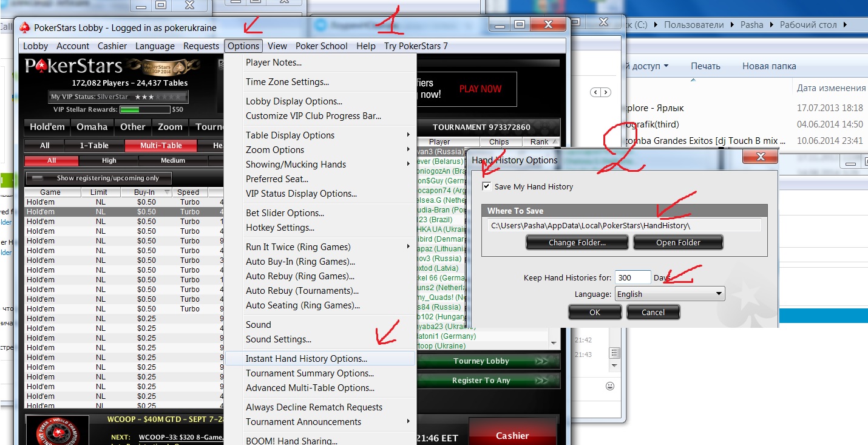
Task: Open the Language menu in menu bar
Action: (155, 46)
